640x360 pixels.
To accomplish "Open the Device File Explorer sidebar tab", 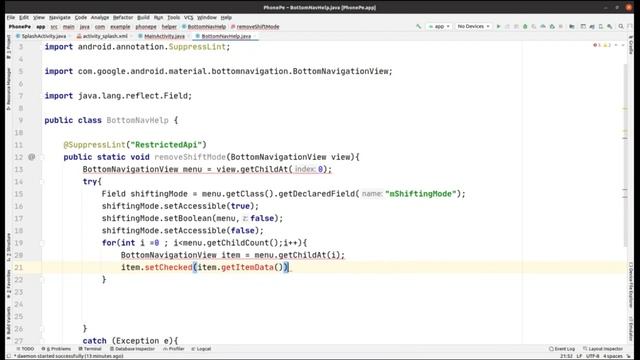I will (x=631, y=285).
